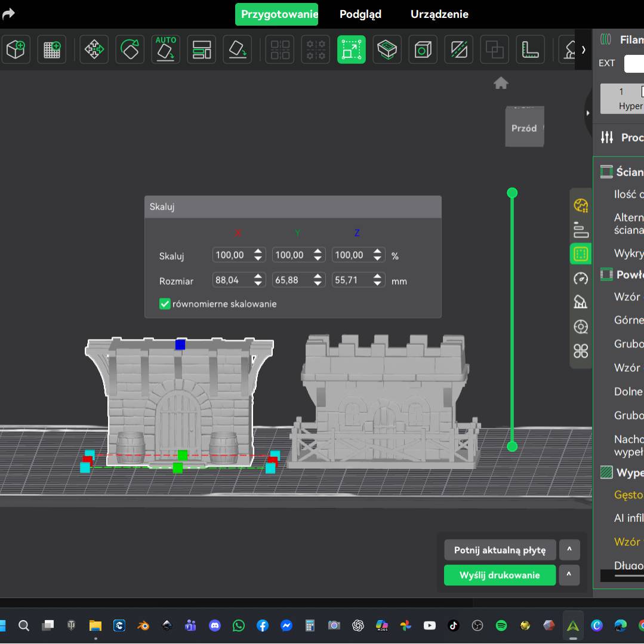Image resolution: width=644 pixels, height=644 pixels.
Task: Select the Move tool in toolbar
Action: [x=94, y=50]
